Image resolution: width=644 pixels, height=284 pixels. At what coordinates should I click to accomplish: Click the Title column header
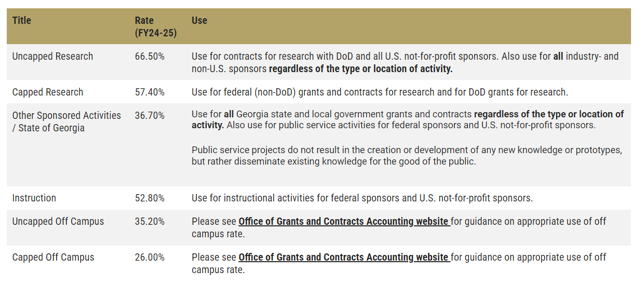22,21
